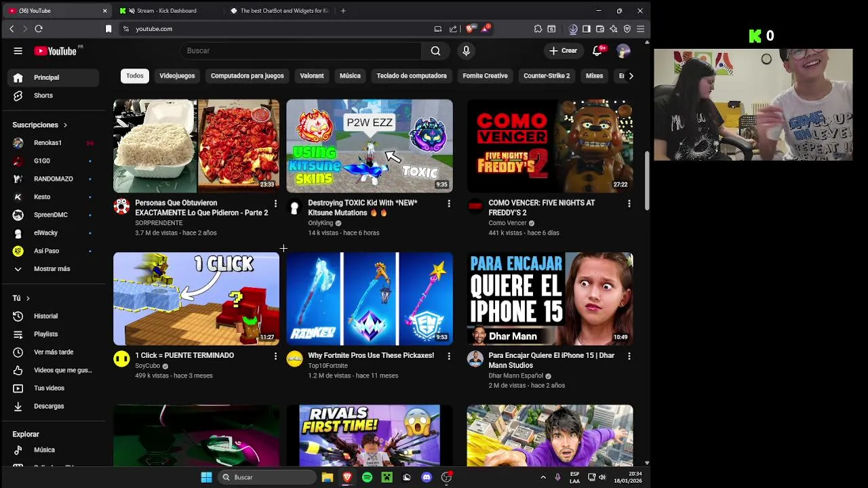
Task: Start voice search with microphone icon
Action: click(466, 51)
